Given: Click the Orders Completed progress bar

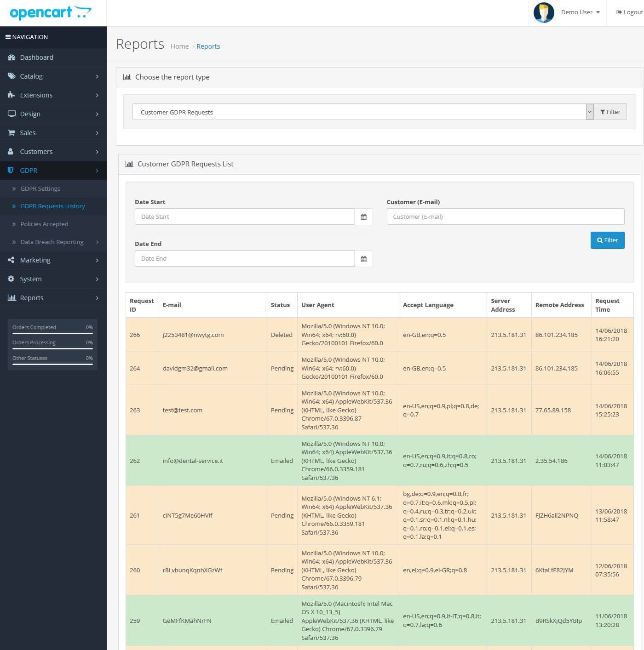Looking at the screenshot, I should point(52,333).
